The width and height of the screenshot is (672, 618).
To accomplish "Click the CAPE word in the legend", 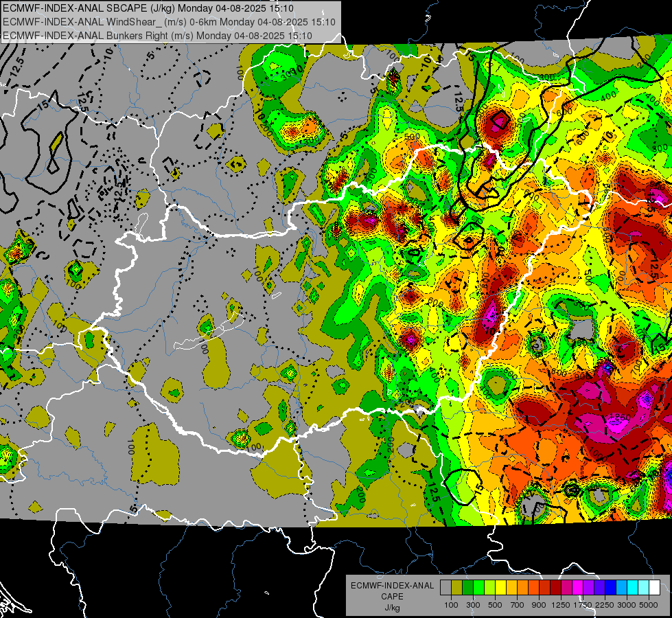I will (x=392, y=596).
